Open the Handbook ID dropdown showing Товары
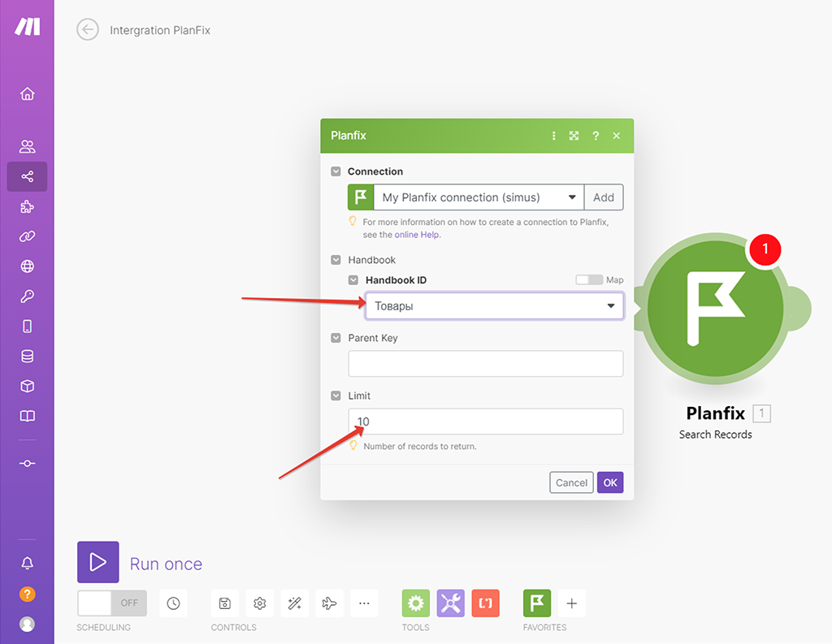 [495, 306]
